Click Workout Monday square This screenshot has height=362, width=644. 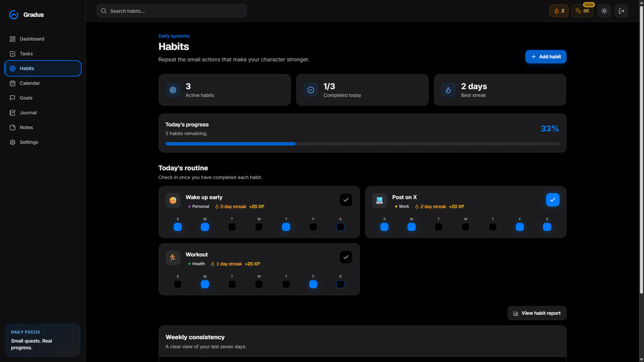pyautogui.click(x=205, y=284)
